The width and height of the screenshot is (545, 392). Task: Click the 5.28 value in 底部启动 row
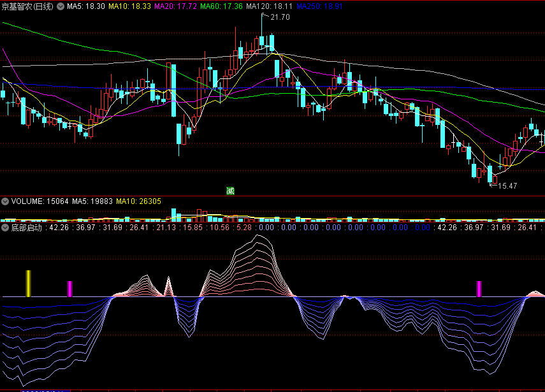(x=244, y=228)
